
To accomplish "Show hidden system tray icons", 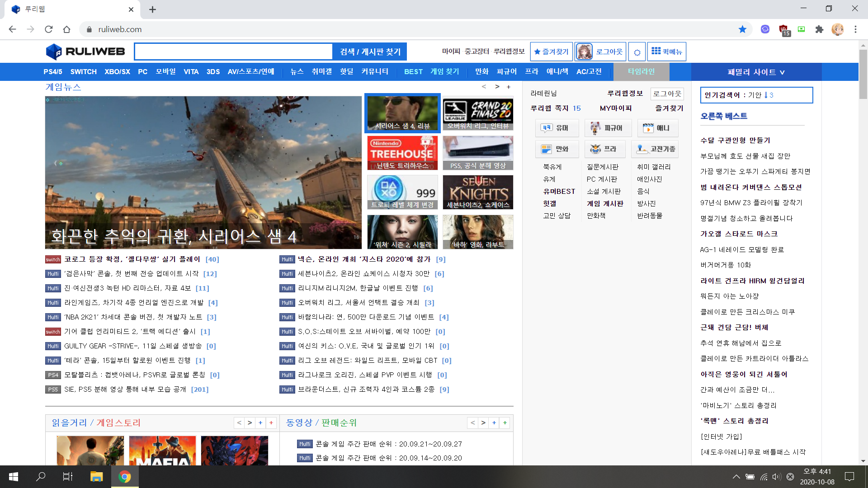I will (x=736, y=477).
